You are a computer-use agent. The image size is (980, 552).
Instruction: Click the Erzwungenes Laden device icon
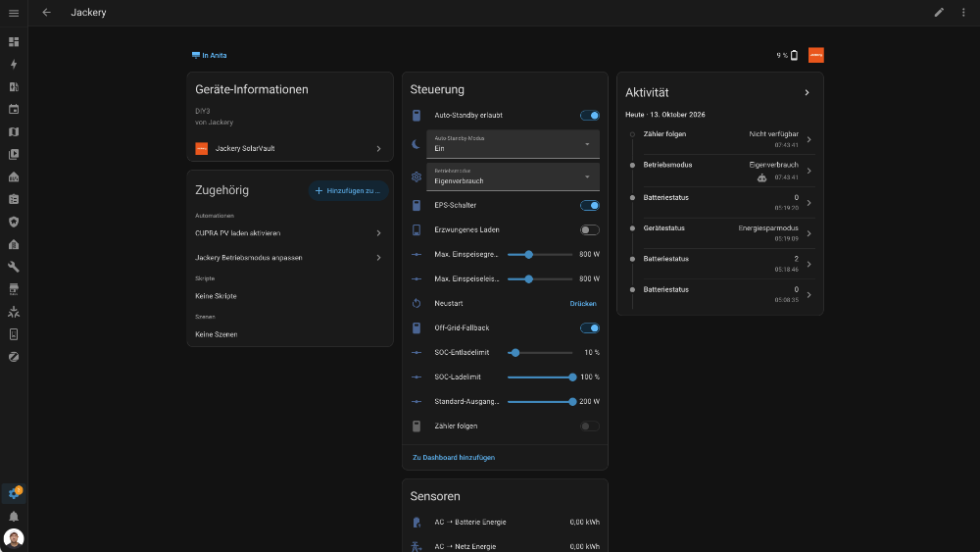[416, 230]
